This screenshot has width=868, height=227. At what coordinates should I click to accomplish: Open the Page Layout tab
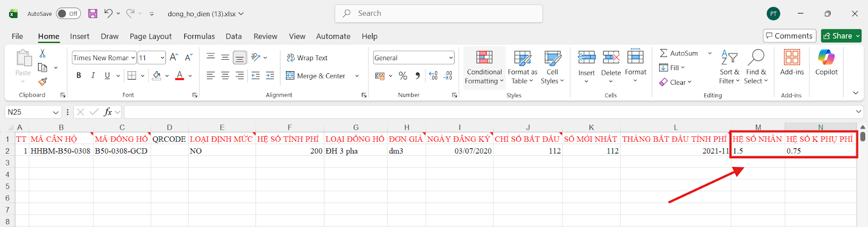click(150, 36)
